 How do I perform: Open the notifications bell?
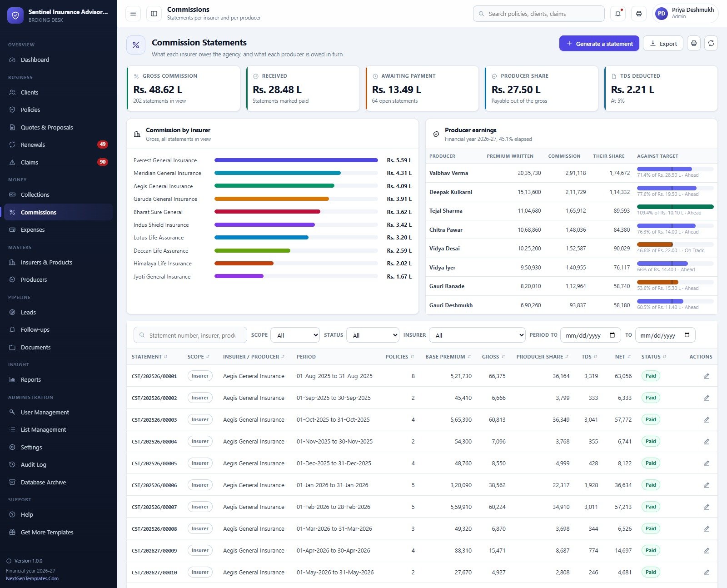point(618,14)
